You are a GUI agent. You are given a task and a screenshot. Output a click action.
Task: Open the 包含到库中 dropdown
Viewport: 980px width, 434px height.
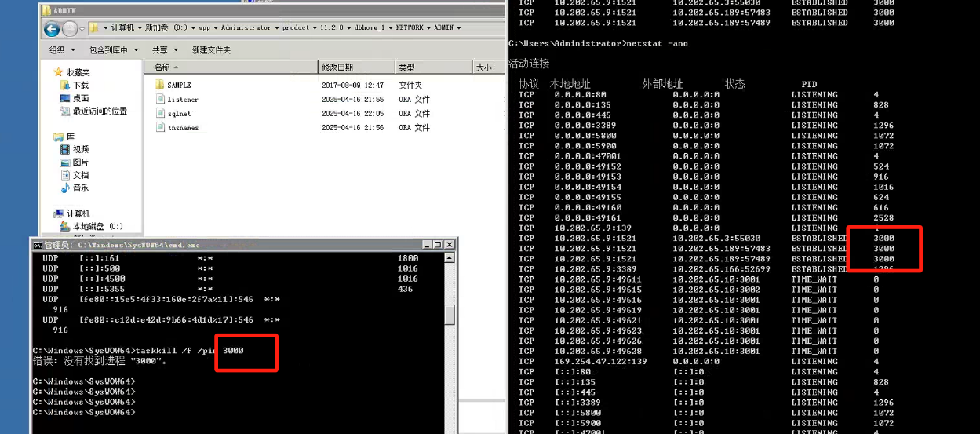114,50
